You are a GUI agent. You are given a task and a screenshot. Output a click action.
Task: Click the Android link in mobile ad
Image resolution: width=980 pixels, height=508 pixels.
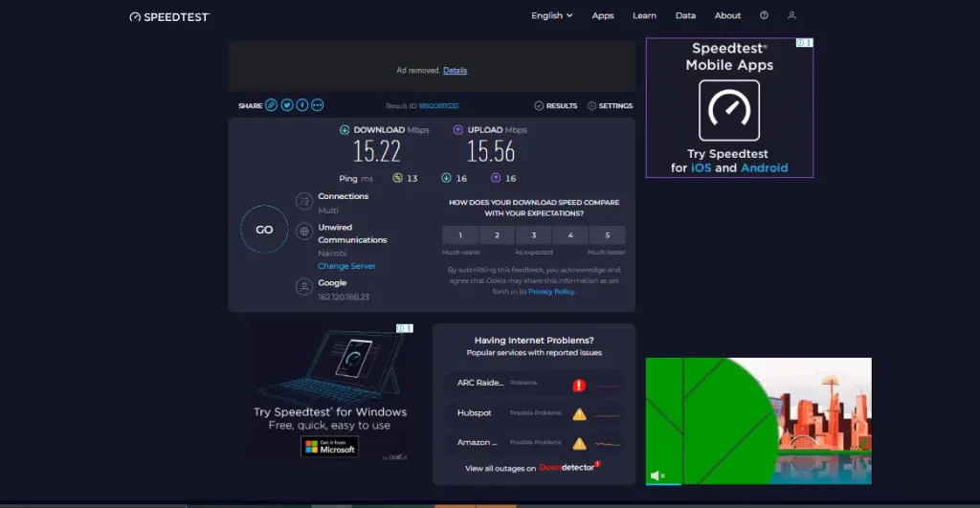(764, 168)
